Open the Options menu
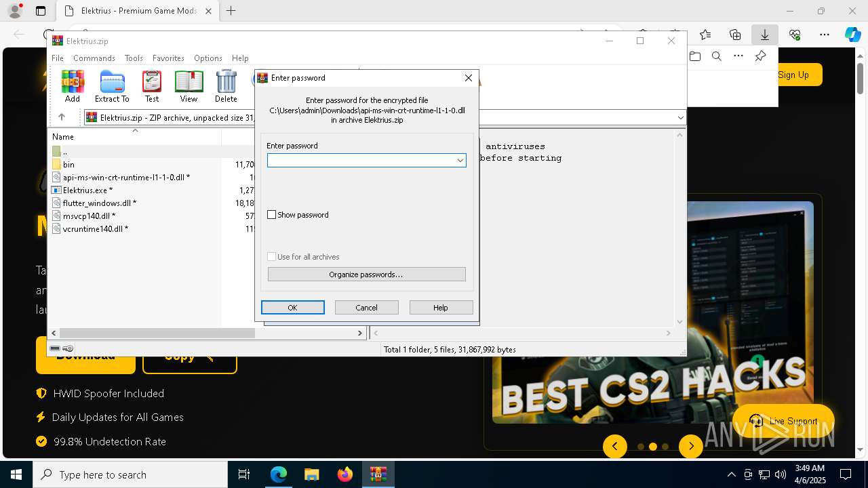 (x=208, y=58)
